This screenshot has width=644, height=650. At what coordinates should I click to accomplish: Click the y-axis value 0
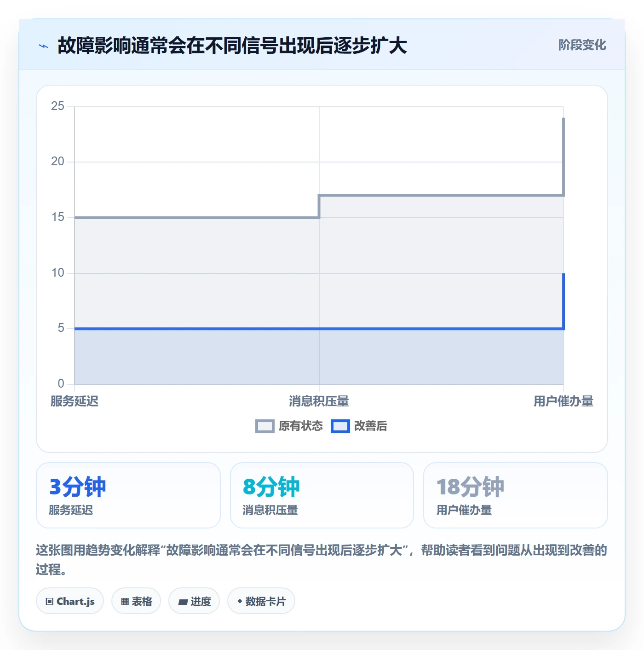click(x=61, y=384)
